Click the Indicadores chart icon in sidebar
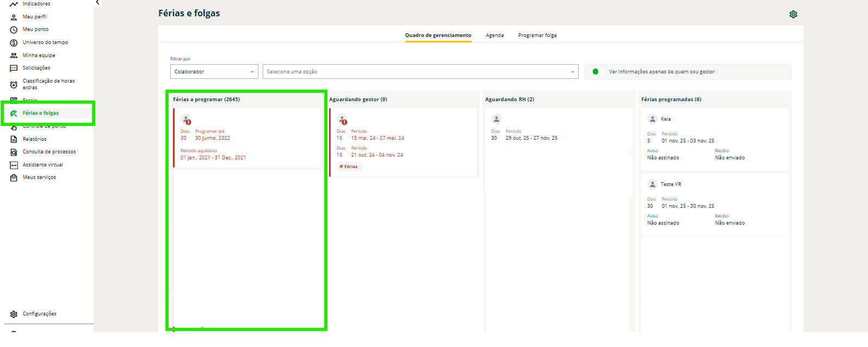The image size is (868, 347). [14, 4]
